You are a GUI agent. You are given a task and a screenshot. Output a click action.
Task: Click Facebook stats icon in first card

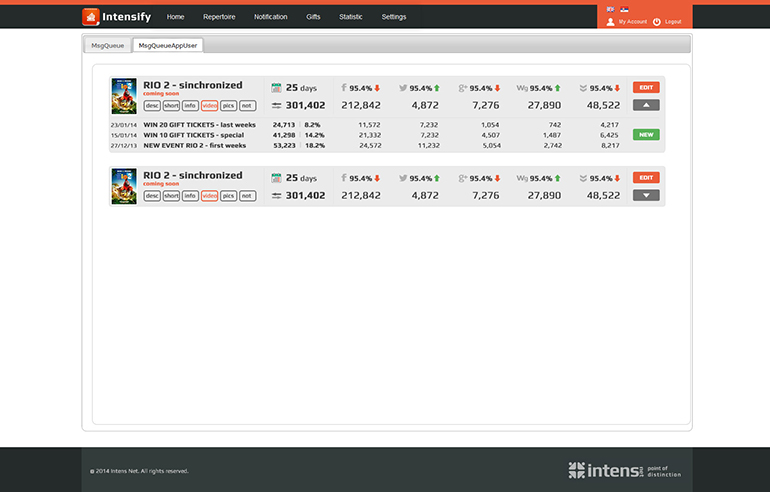point(344,88)
